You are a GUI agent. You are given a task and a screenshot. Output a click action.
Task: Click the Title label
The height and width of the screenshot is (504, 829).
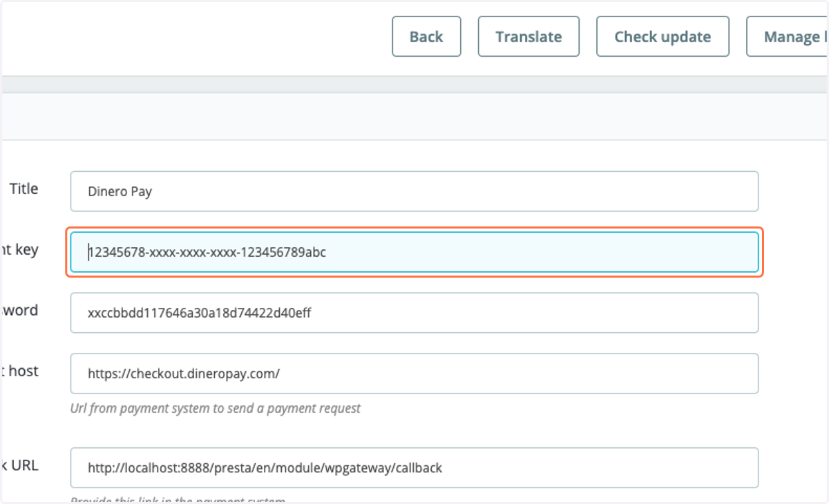tap(24, 188)
